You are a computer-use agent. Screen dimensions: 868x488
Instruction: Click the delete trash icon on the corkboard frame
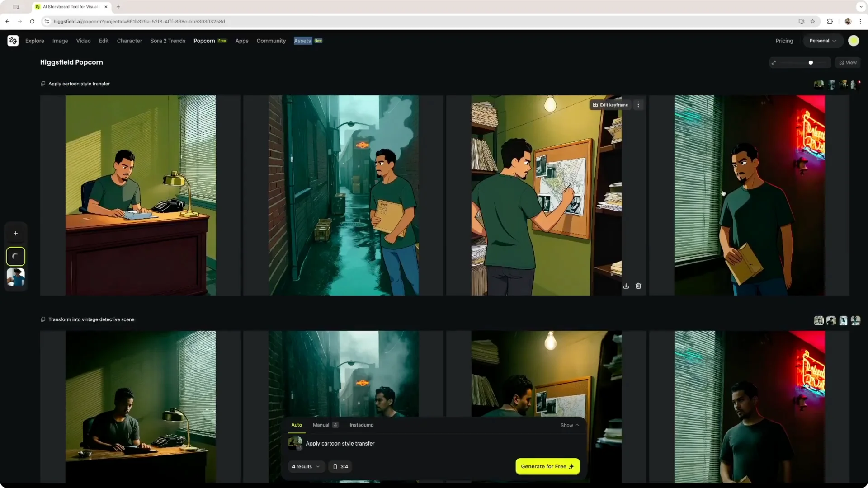pos(638,286)
